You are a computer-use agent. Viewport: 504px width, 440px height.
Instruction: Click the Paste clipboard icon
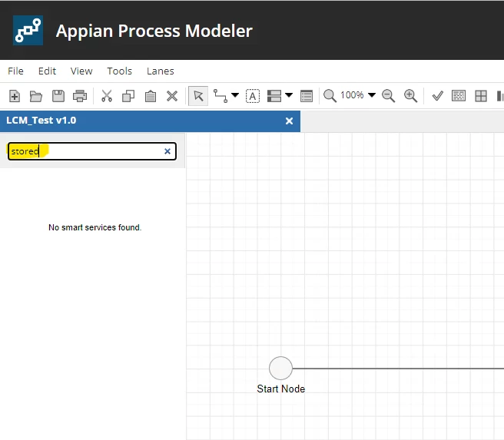coord(150,96)
